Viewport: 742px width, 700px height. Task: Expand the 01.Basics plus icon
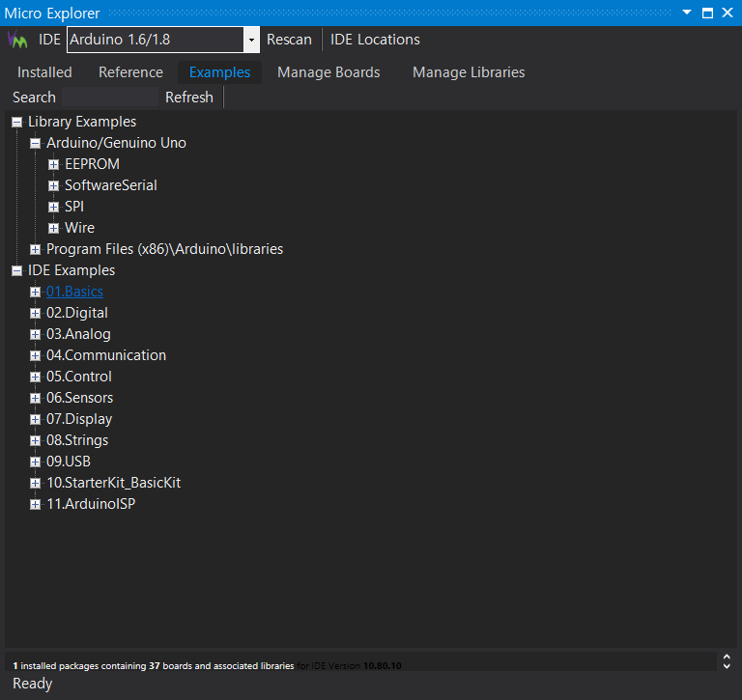(x=35, y=293)
